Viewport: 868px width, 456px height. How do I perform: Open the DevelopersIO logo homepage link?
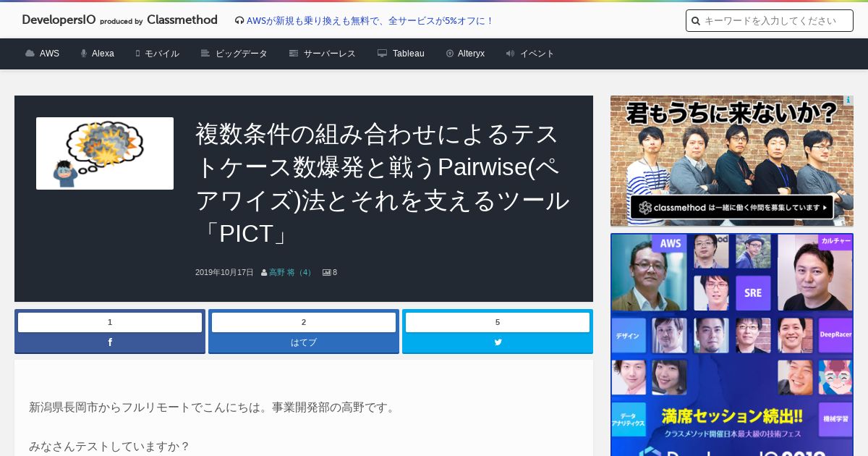click(x=119, y=20)
